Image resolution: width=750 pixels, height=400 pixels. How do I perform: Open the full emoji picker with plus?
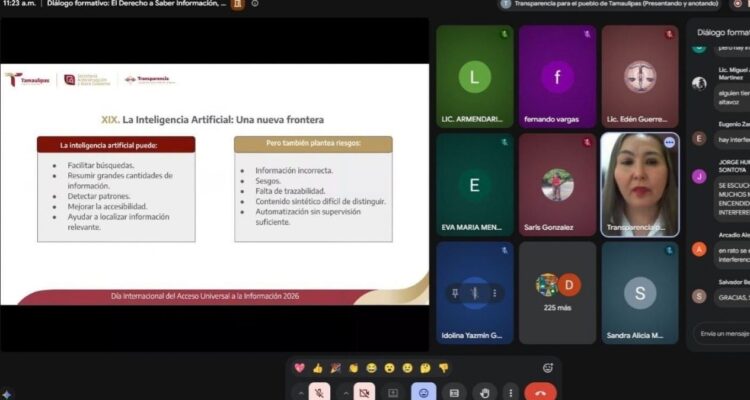[548, 368]
